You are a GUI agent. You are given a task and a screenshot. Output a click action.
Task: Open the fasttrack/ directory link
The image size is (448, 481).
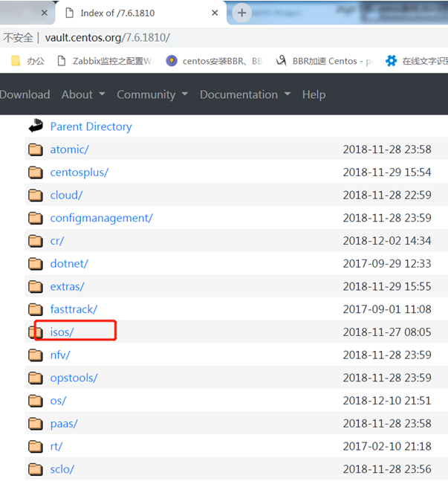(74, 309)
